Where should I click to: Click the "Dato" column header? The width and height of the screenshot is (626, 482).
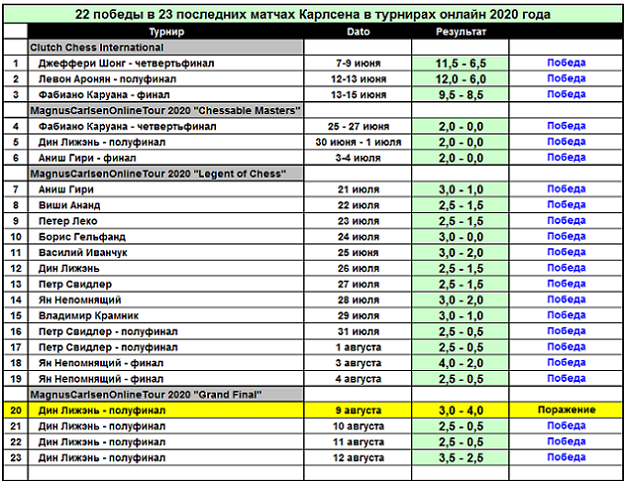coord(357,32)
